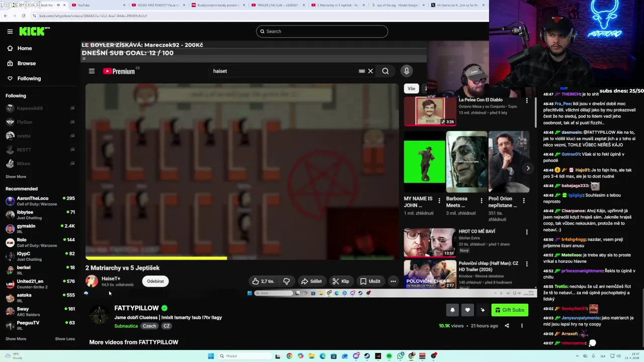This screenshot has width=644, height=362.
Task: Expand following list with Show More
Action: [x=16, y=176]
